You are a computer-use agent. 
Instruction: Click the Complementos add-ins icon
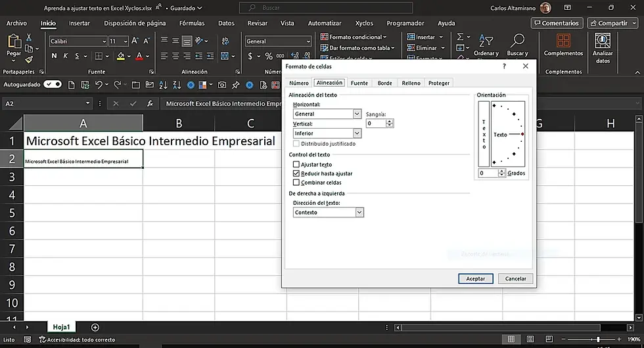[x=563, y=41]
